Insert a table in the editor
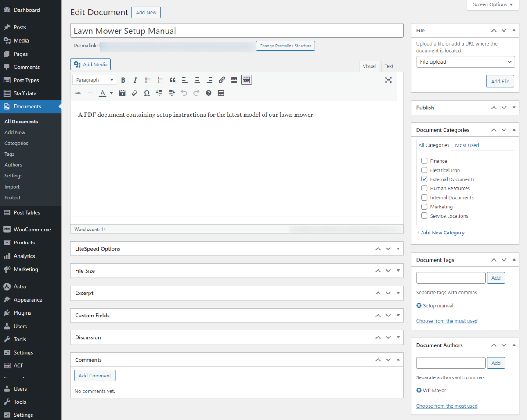The image size is (527, 420). [x=221, y=93]
